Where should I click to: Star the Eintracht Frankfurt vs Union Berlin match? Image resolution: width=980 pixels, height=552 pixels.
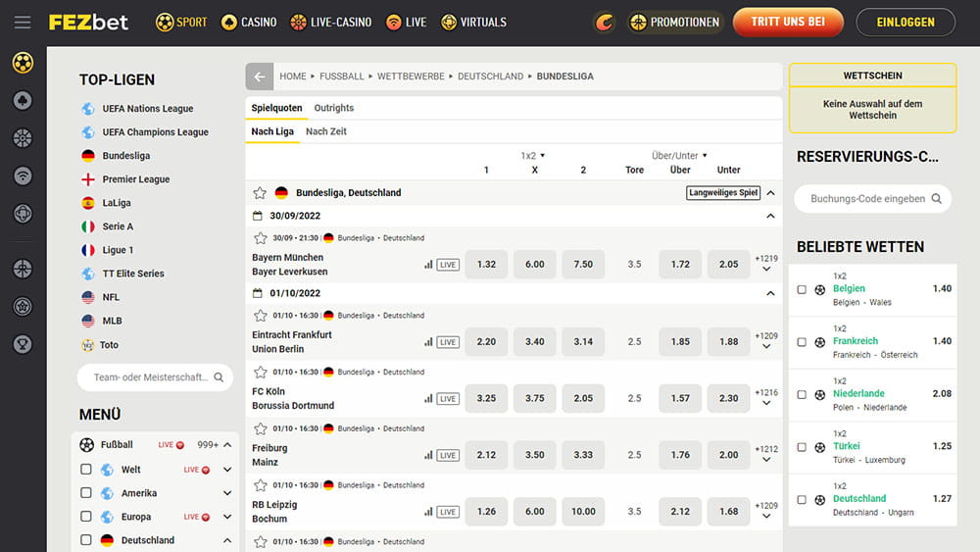click(x=261, y=316)
